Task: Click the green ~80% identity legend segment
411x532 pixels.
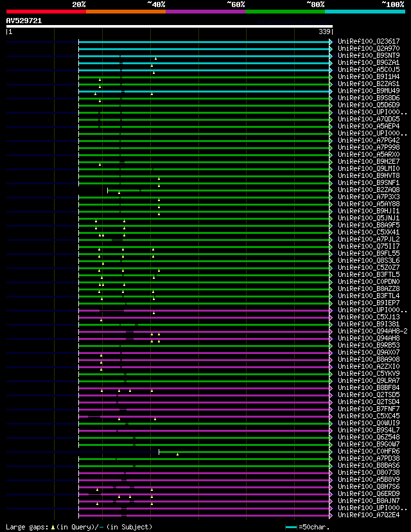Action: [x=285, y=12]
